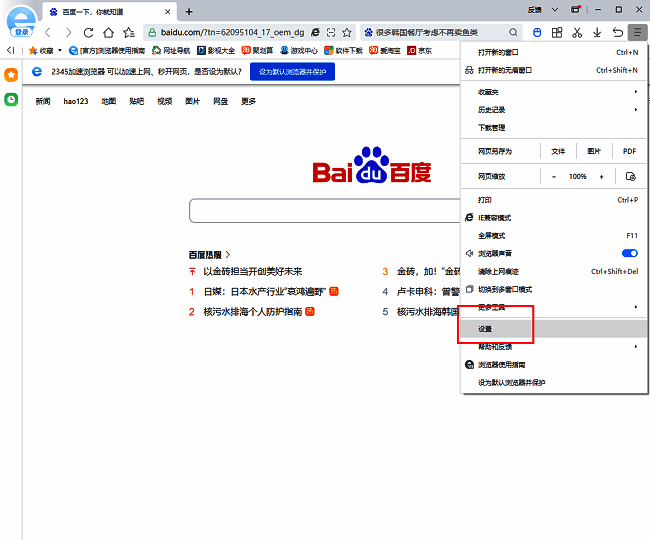
Task: Expand the history submenu arrow
Action: (635, 109)
